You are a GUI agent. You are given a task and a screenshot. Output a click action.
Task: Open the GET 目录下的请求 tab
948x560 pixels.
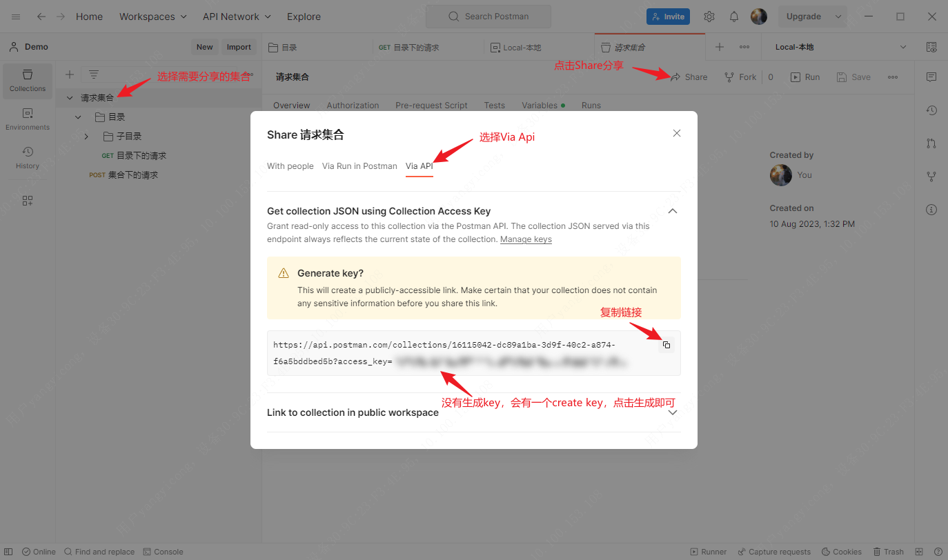point(428,48)
